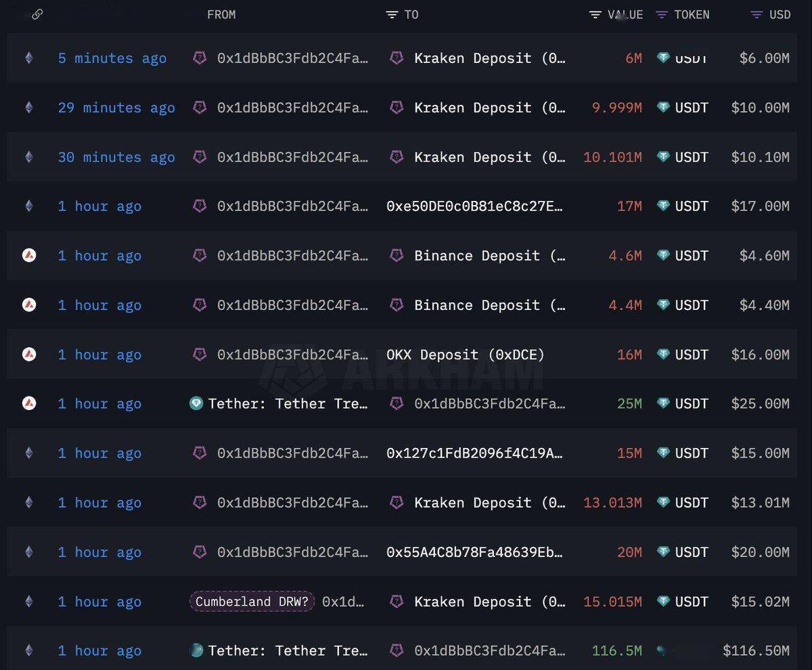Click the $4.60M USD amount

tap(764, 255)
